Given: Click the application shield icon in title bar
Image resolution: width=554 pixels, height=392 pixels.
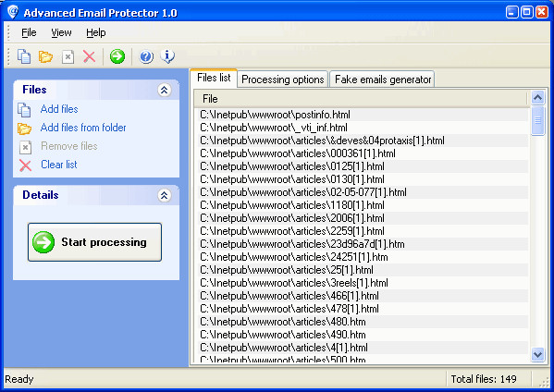Looking at the screenshot, I should (x=13, y=12).
